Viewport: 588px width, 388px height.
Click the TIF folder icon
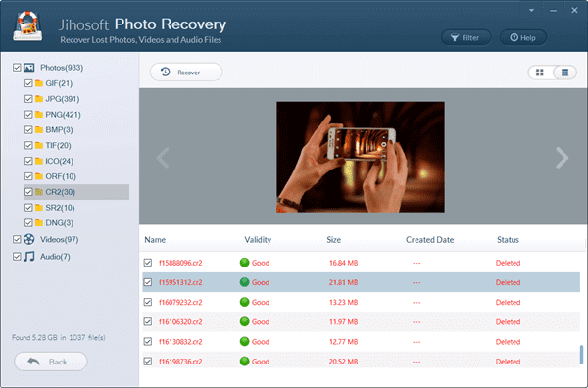[x=39, y=145]
